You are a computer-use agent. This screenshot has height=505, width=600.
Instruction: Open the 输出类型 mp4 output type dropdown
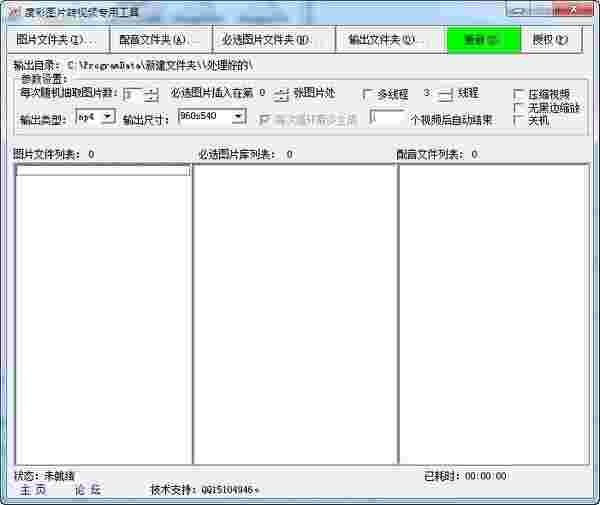pos(96,117)
